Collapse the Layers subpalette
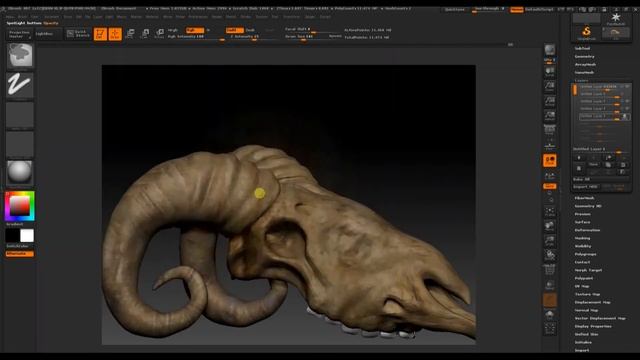This screenshot has height=360, width=640. click(x=582, y=80)
